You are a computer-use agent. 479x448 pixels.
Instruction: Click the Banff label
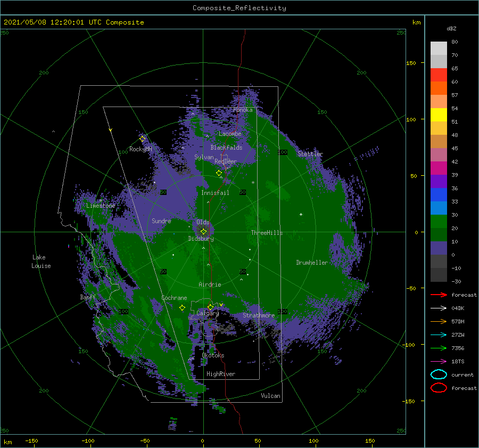(88, 297)
